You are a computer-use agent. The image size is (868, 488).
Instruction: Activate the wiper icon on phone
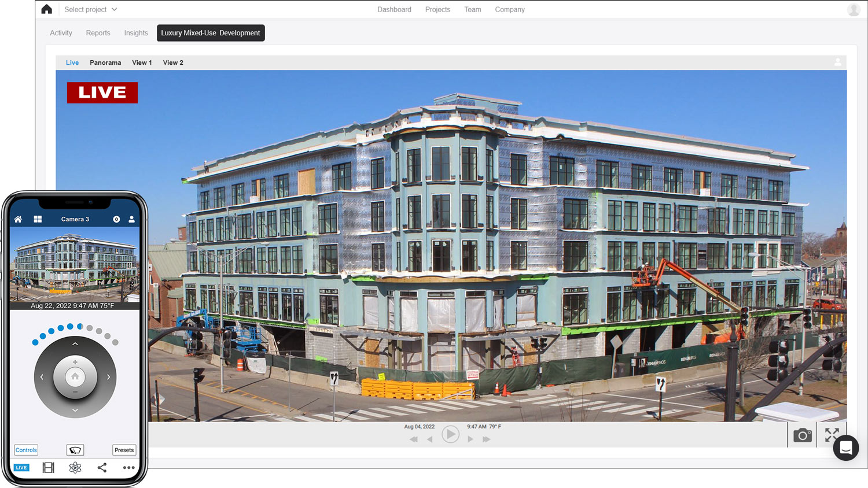pyautogui.click(x=75, y=450)
